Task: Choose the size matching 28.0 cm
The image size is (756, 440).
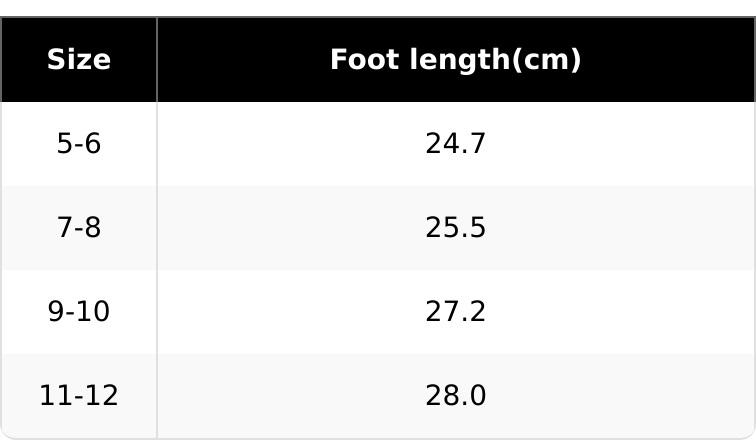Action: point(79,396)
